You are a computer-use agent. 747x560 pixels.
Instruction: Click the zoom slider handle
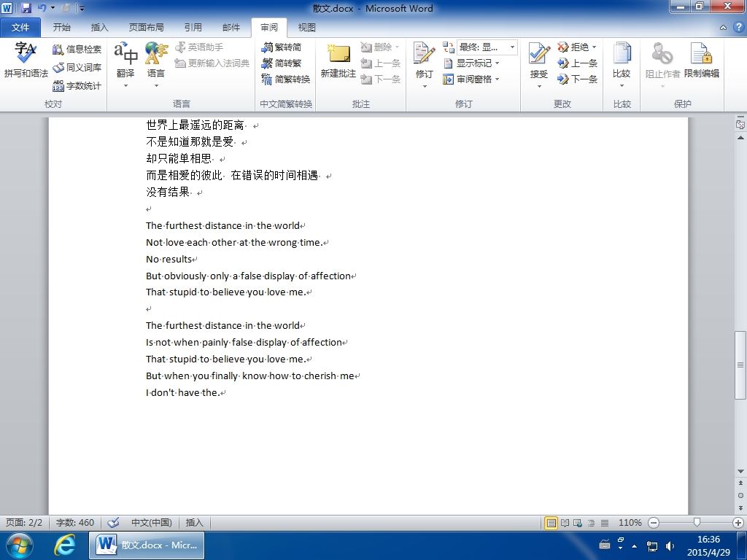pyautogui.click(x=697, y=523)
